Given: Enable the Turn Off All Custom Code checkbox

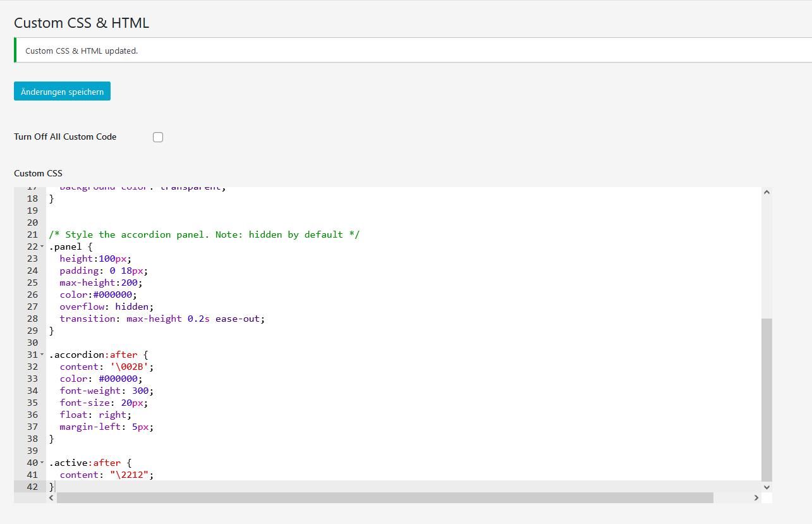Looking at the screenshot, I should 158,137.
